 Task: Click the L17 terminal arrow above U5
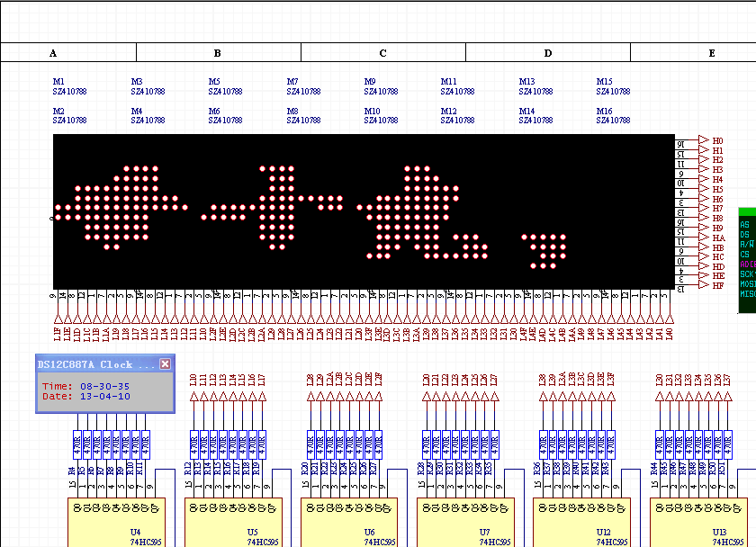(262, 397)
